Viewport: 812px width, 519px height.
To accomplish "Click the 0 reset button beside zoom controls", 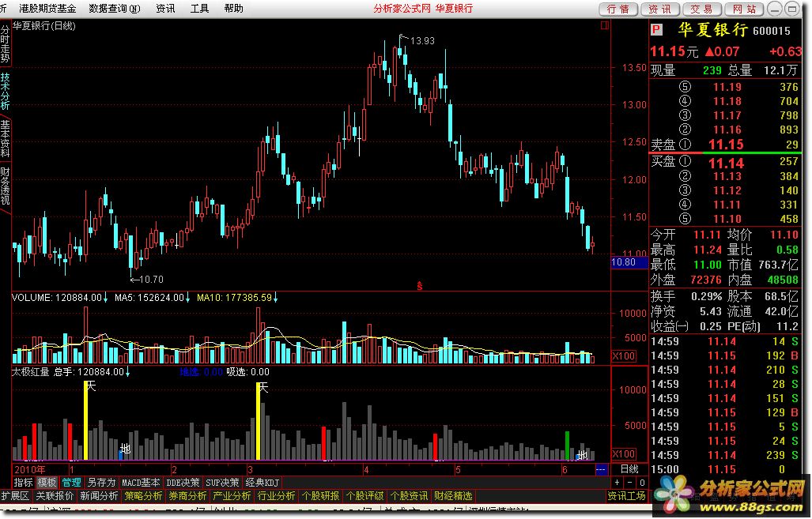I will [642, 482].
